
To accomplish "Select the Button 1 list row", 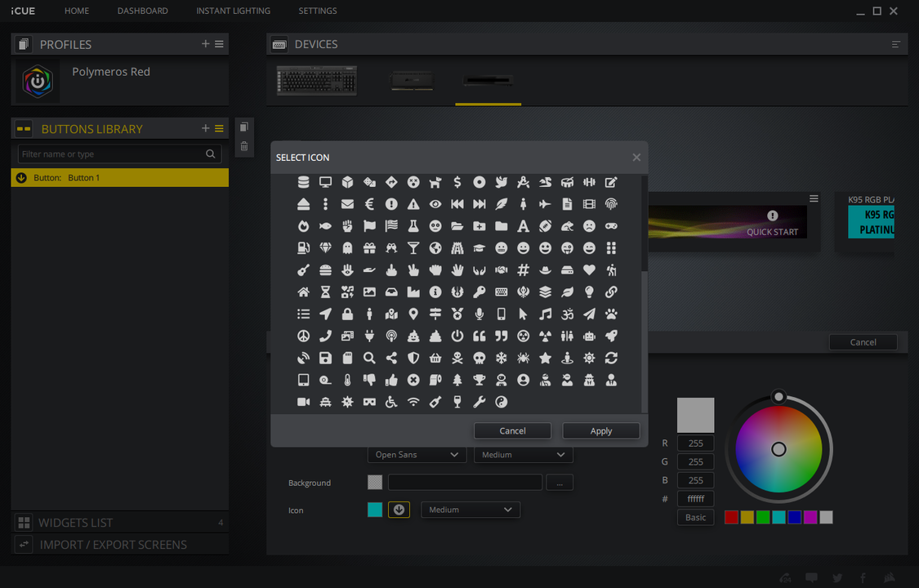I will pyautogui.click(x=119, y=177).
